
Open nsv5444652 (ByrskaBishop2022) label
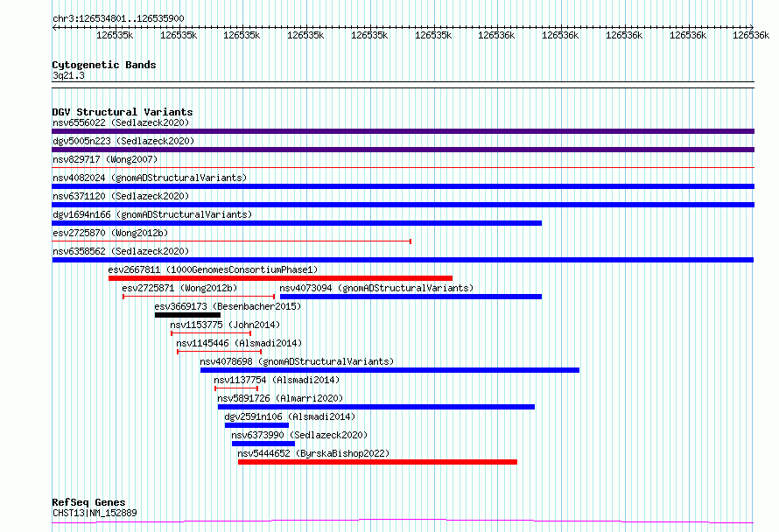313,453
